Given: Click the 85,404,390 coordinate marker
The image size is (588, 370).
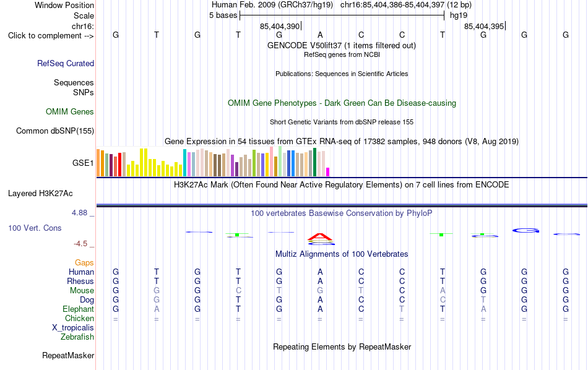Looking at the screenshot, I should tap(280, 26).
